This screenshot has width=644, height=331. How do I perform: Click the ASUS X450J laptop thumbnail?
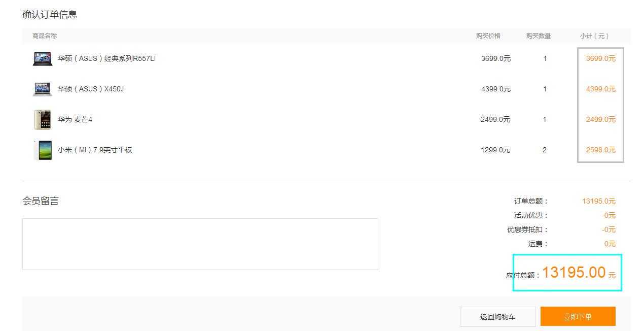(43, 89)
